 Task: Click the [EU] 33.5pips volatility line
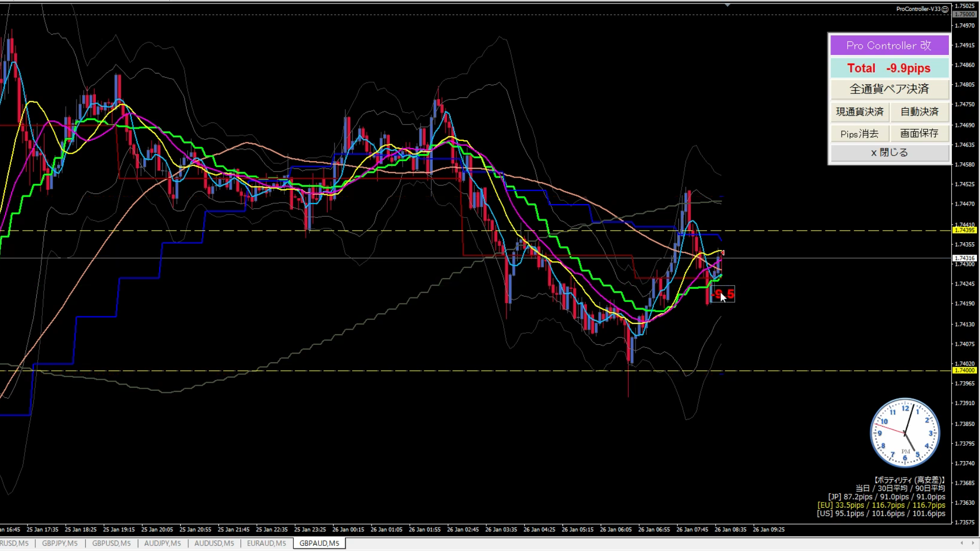881,506
